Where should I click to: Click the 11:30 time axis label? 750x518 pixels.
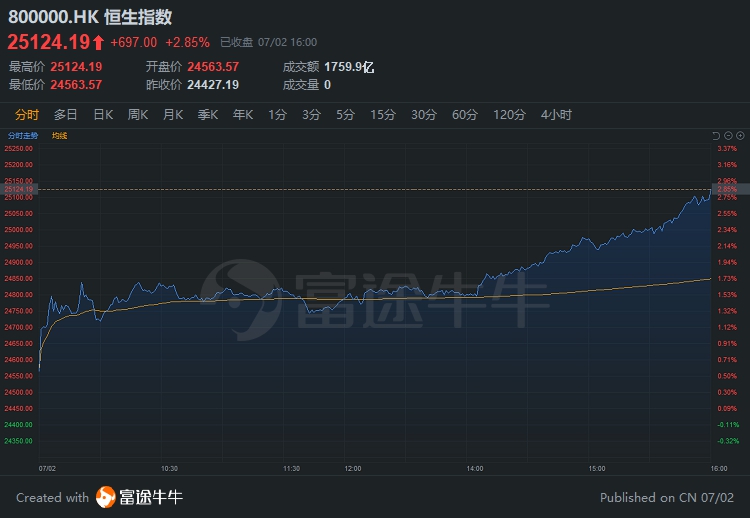tap(291, 469)
